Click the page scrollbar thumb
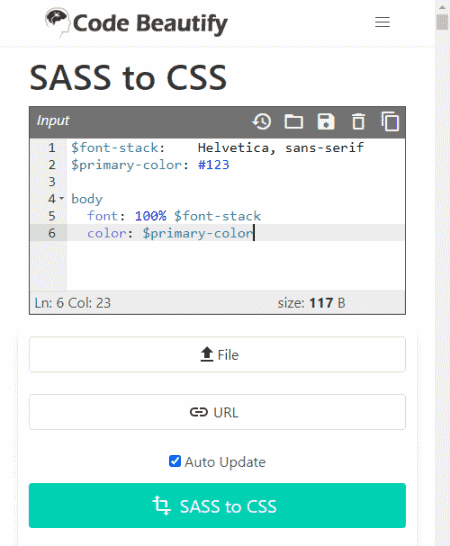 pyautogui.click(x=442, y=22)
